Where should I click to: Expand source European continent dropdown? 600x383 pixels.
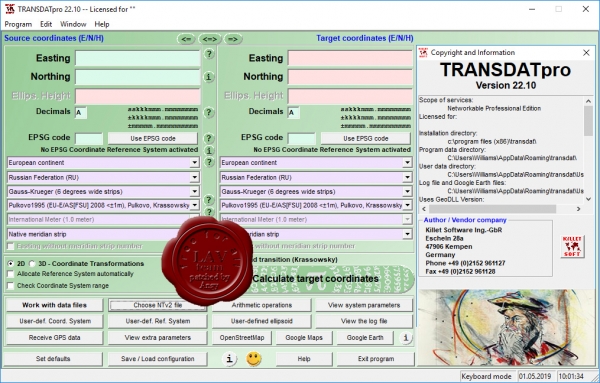pyautogui.click(x=194, y=163)
